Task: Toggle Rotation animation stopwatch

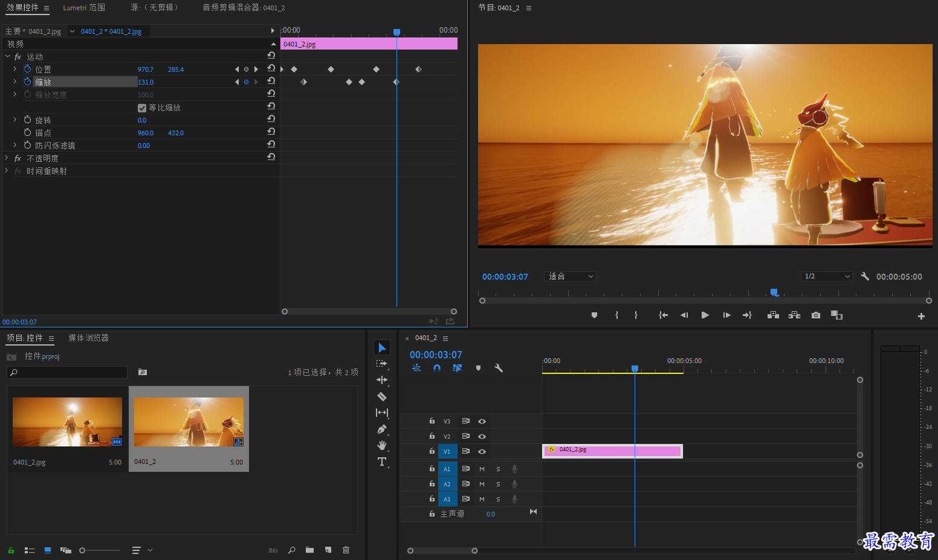Action: click(27, 120)
